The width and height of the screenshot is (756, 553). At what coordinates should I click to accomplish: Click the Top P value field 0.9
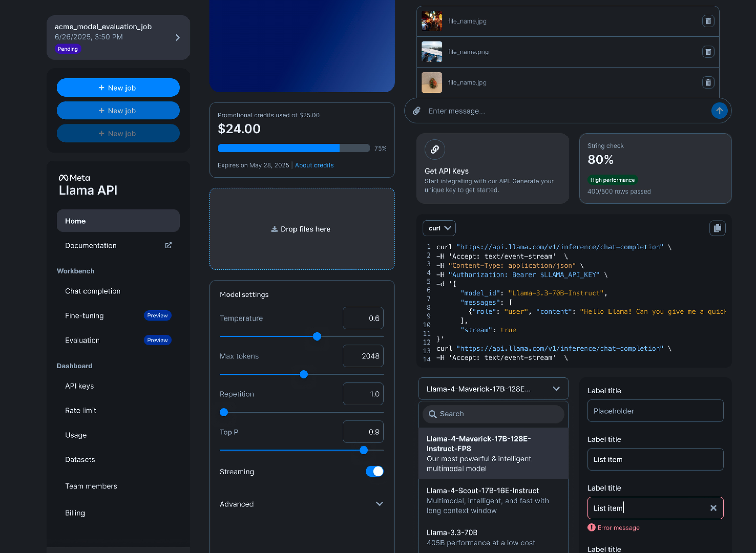363,432
